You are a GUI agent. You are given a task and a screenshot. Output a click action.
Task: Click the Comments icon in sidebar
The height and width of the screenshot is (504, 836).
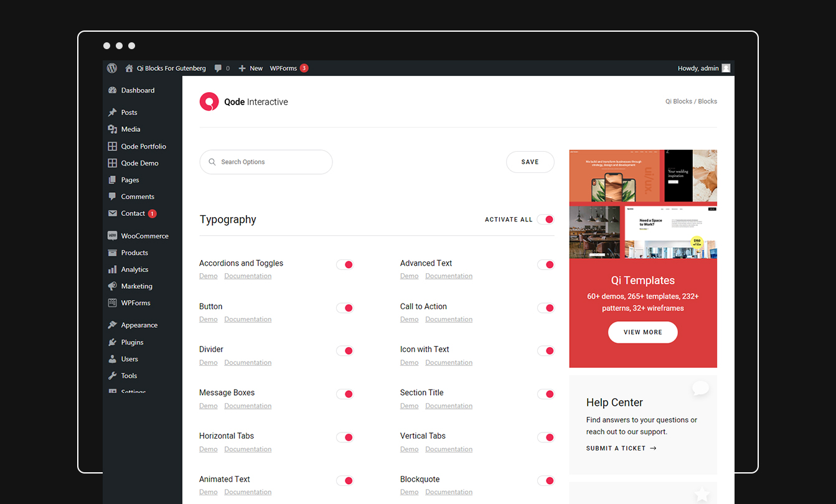coord(112,197)
